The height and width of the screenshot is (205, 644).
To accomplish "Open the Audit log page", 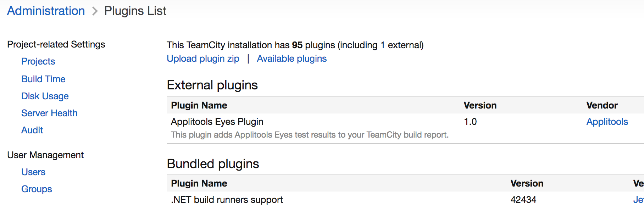I will click(32, 130).
